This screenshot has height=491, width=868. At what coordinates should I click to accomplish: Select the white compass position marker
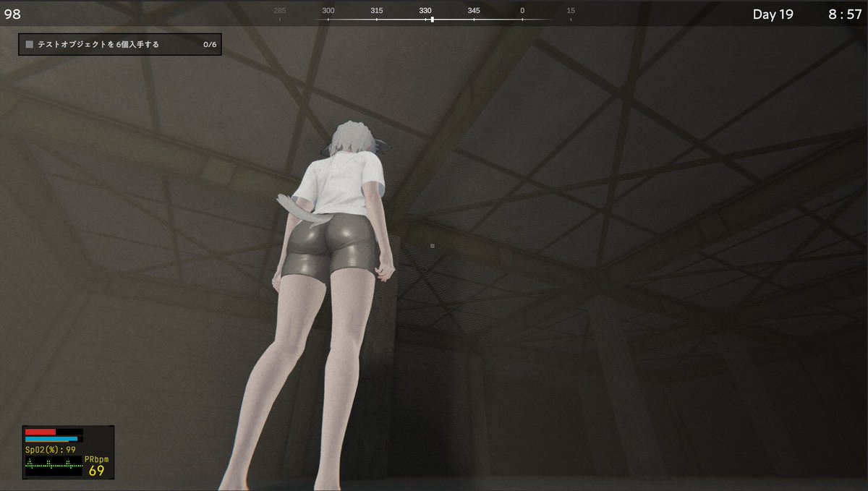point(432,21)
